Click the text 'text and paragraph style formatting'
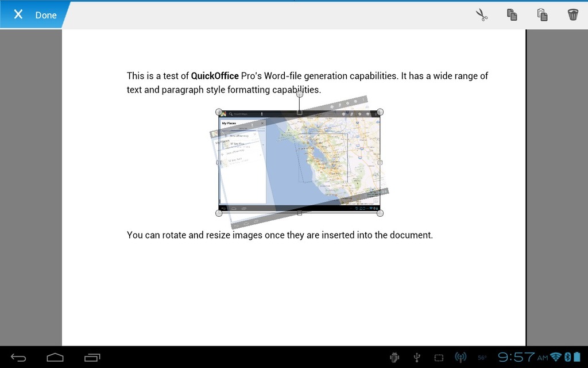Viewport: 588px width, 368px height. pyautogui.click(x=198, y=90)
